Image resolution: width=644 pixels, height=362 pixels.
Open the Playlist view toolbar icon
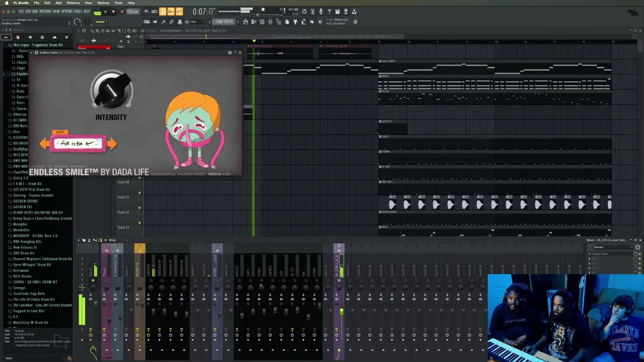246,22
